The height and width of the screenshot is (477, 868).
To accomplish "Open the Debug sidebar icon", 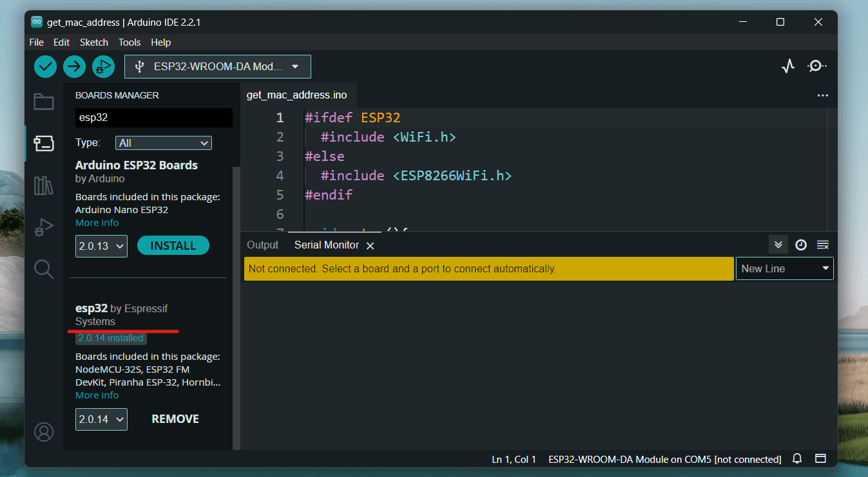I will [x=44, y=227].
